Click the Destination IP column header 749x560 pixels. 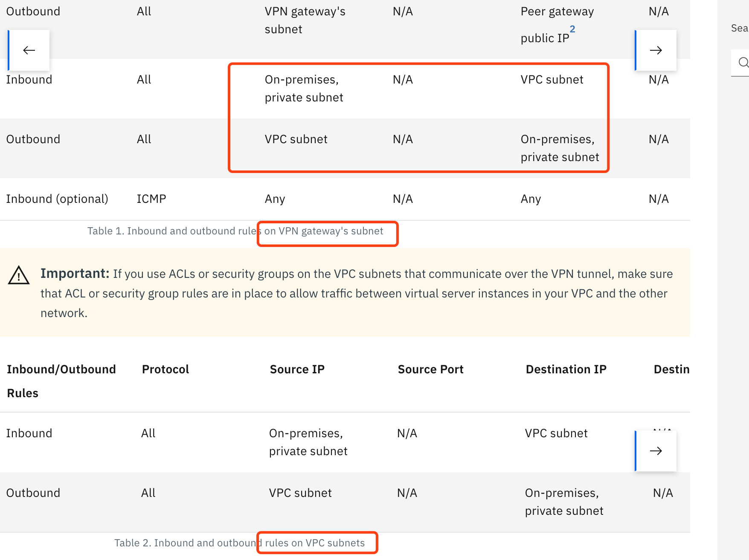pyautogui.click(x=566, y=369)
